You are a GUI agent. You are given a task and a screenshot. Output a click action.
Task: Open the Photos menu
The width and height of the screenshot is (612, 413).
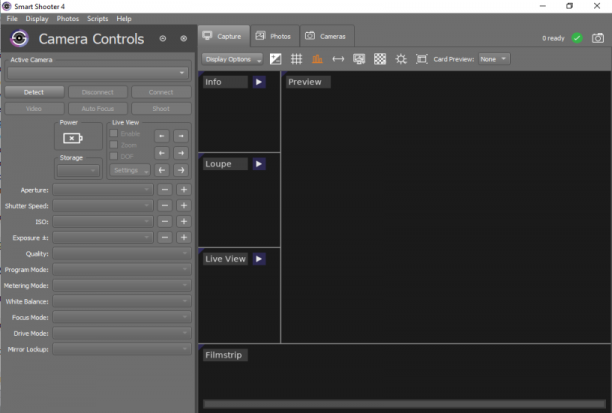coord(68,19)
